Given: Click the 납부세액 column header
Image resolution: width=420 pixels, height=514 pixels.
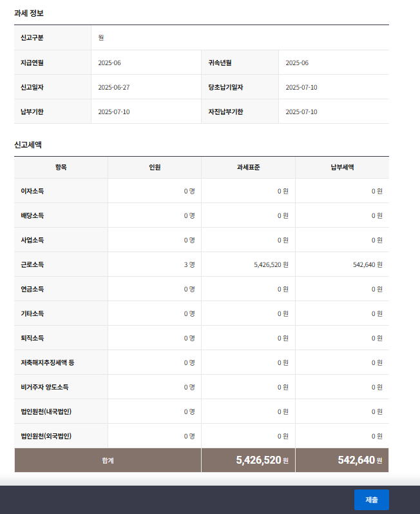Looking at the screenshot, I should click(342, 167).
